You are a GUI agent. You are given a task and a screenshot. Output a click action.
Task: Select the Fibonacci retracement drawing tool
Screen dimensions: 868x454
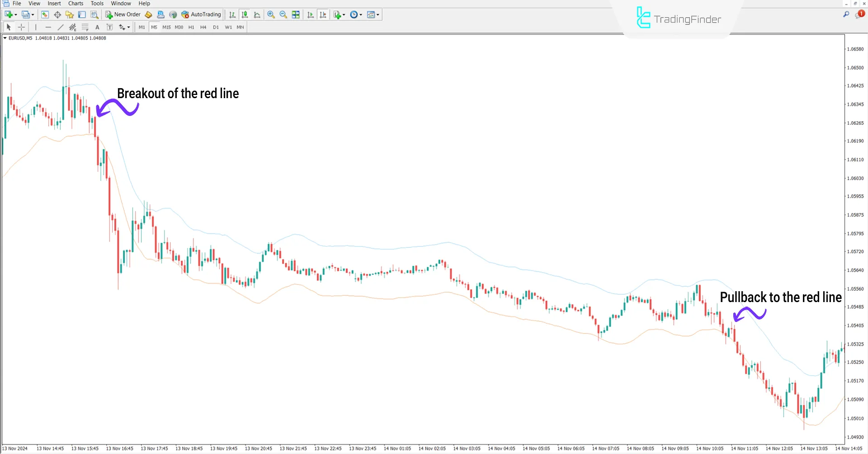85,27
